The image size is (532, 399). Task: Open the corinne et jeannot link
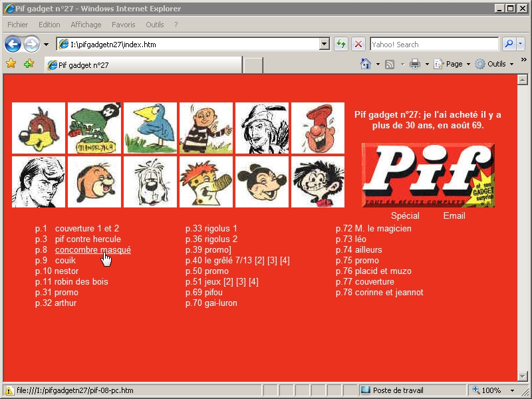pos(389,292)
